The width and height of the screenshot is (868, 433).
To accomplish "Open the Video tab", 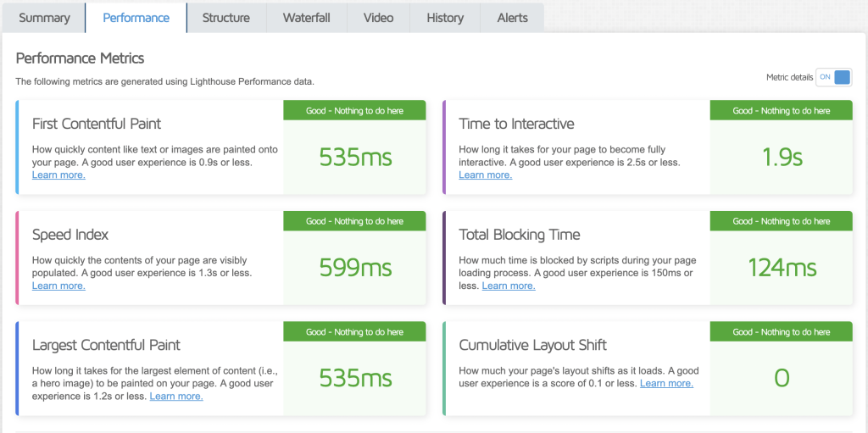I will tap(379, 18).
